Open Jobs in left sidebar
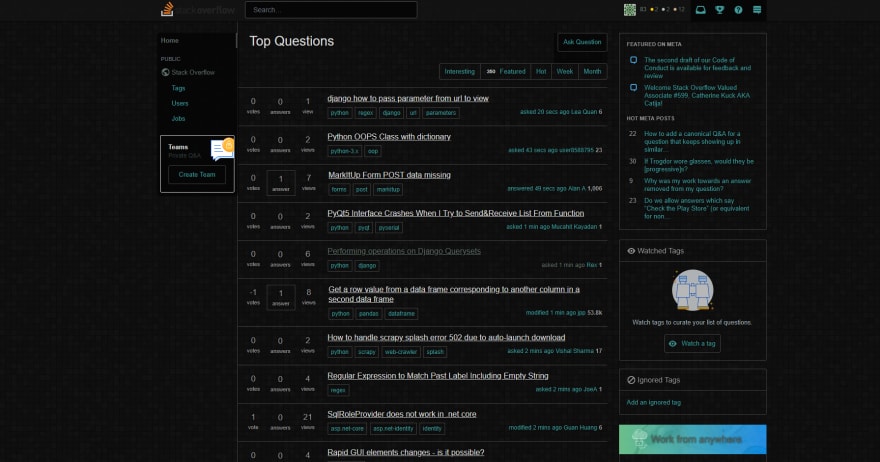Screen dimensions: 880x462 [x=178, y=118]
